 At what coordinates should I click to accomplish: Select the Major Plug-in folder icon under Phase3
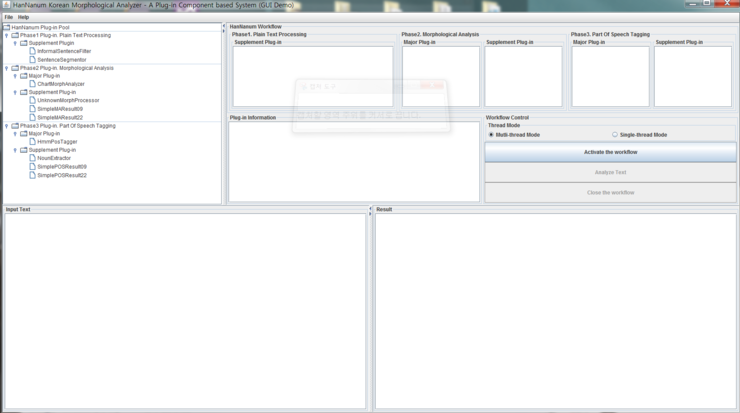click(x=24, y=134)
